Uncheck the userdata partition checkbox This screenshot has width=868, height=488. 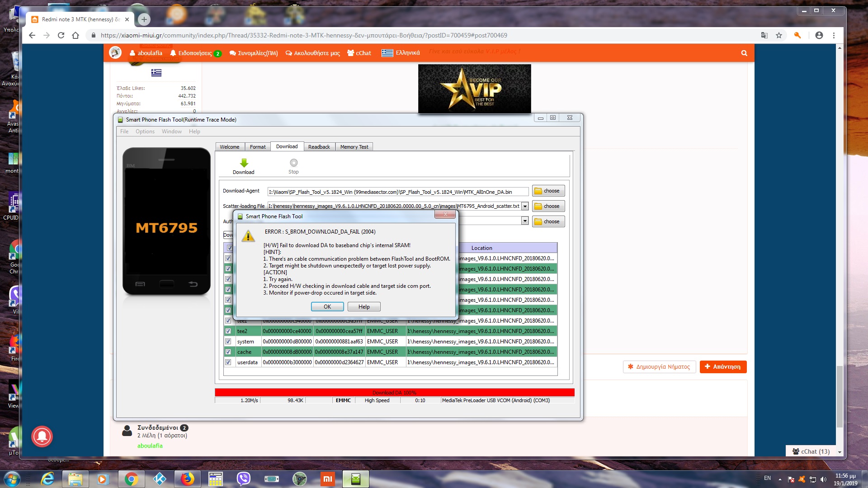pyautogui.click(x=228, y=362)
